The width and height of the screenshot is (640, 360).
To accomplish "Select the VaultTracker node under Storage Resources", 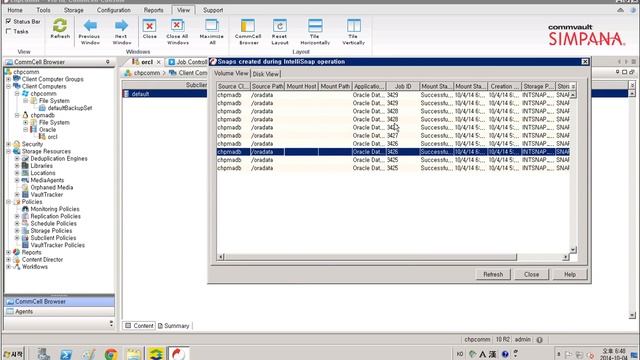I will [x=47, y=195].
